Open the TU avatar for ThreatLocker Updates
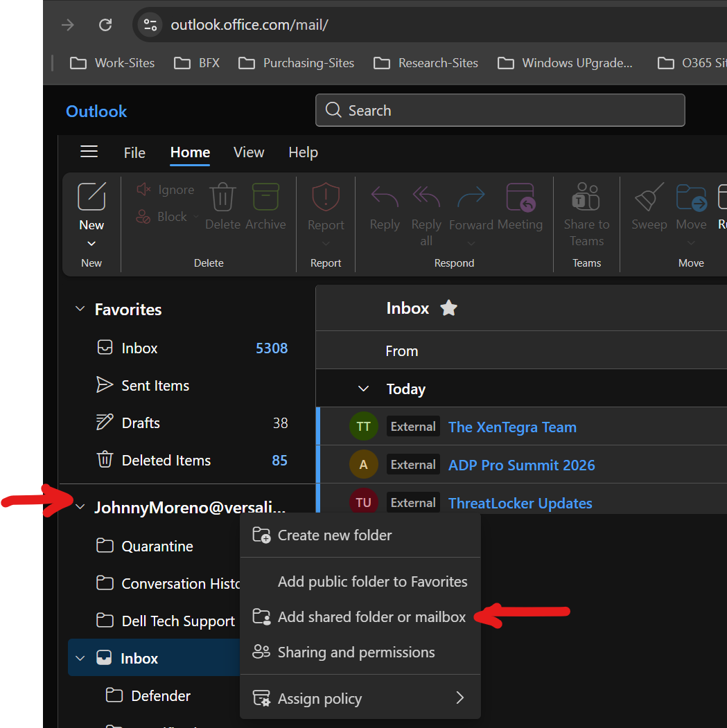This screenshot has width=727, height=728. [x=363, y=501]
